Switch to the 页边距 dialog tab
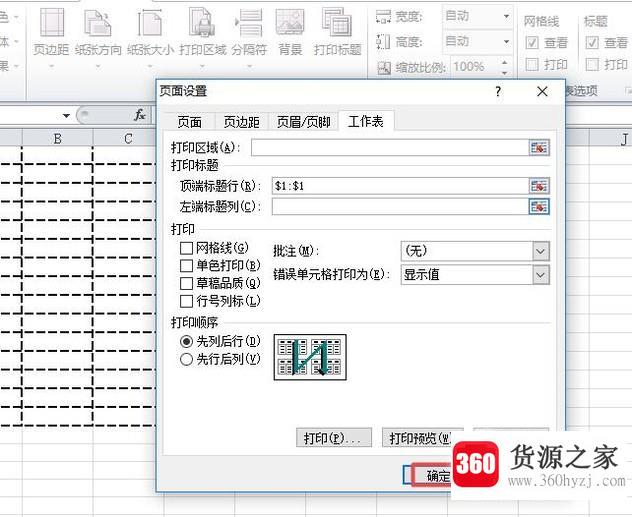Image resolution: width=632 pixels, height=517 pixels. pyautogui.click(x=241, y=122)
